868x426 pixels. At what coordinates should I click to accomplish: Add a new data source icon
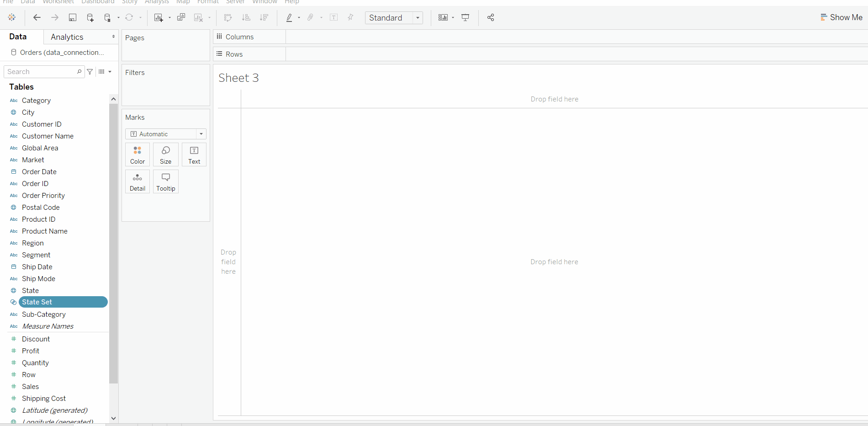[x=90, y=17]
